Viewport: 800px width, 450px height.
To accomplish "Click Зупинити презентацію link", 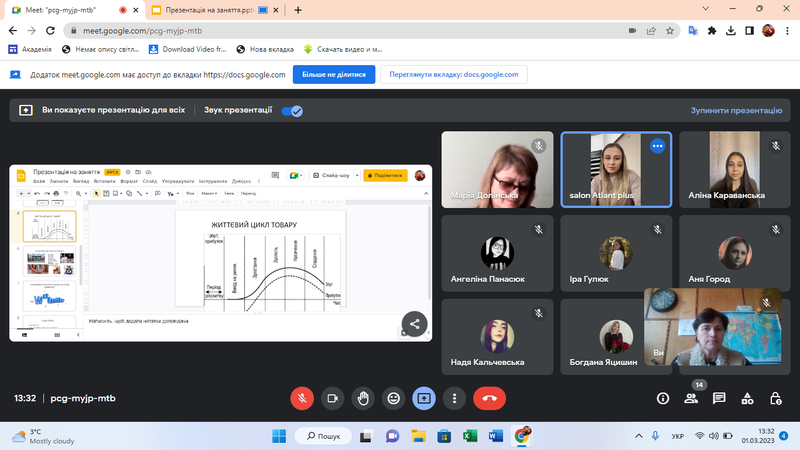I will point(735,111).
